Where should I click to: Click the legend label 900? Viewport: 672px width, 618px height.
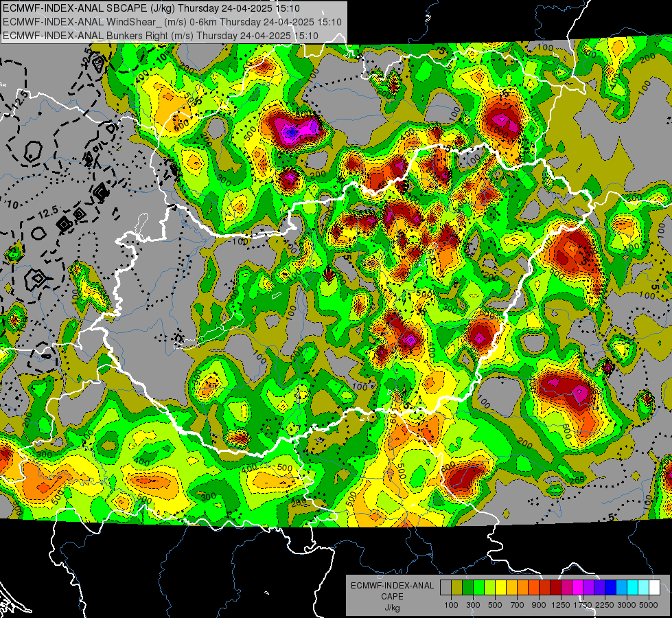click(539, 605)
